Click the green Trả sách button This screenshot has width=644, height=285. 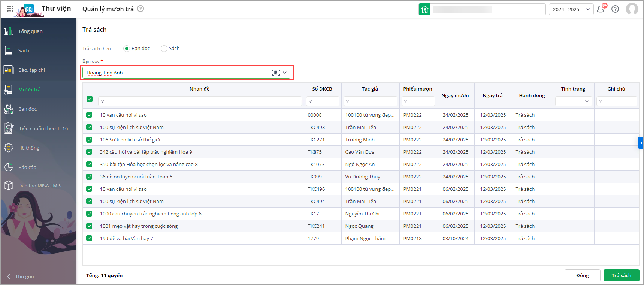(621, 276)
